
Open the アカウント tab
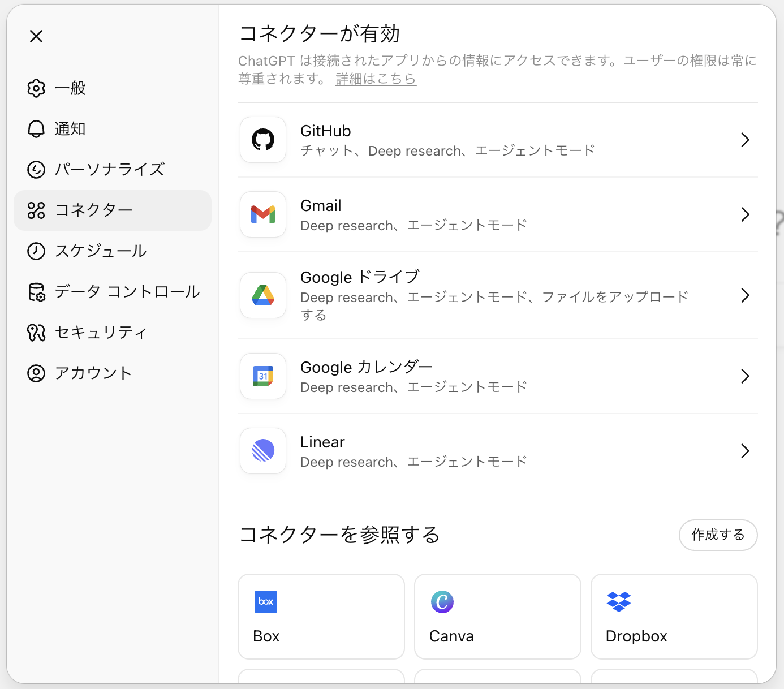point(113,373)
